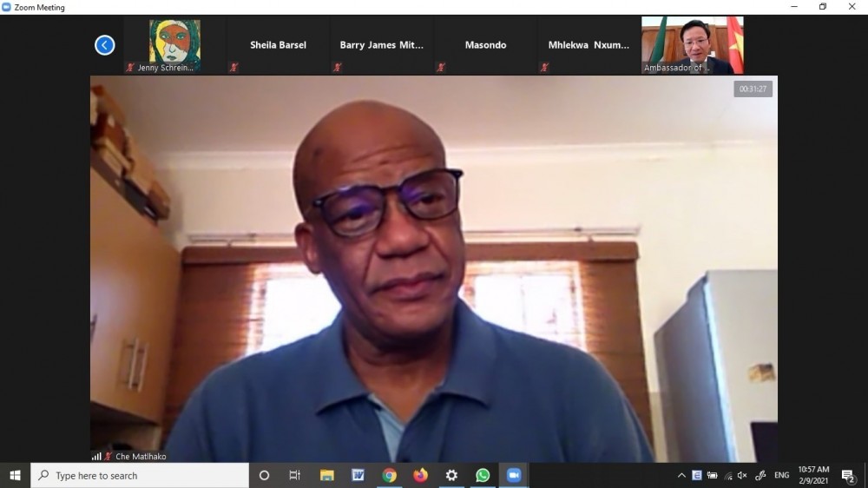Click the previous participants arrow button
Image resolution: width=868 pixels, height=488 pixels.
click(105, 45)
